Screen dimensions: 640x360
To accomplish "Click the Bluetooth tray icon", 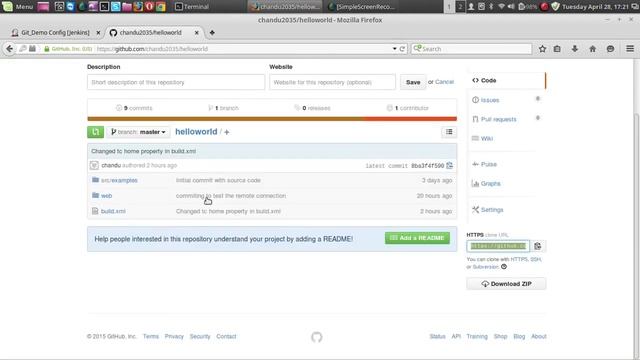I will pyautogui.click(x=491, y=7).
